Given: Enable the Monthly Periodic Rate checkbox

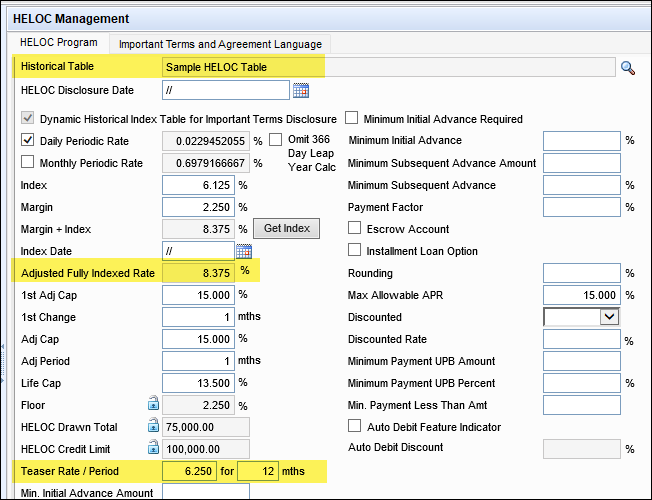Looking at the screenshot, I should point(28,163).
